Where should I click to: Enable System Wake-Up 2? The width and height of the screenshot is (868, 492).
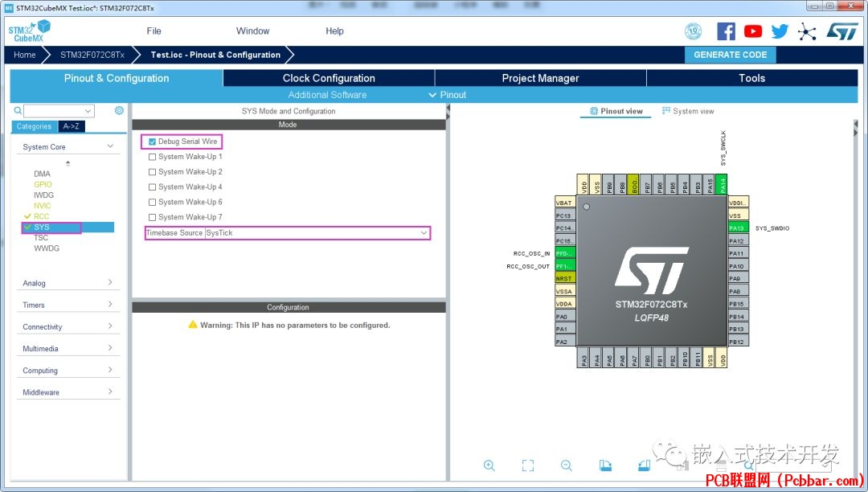pyautogui.click(x=152, y=172)
